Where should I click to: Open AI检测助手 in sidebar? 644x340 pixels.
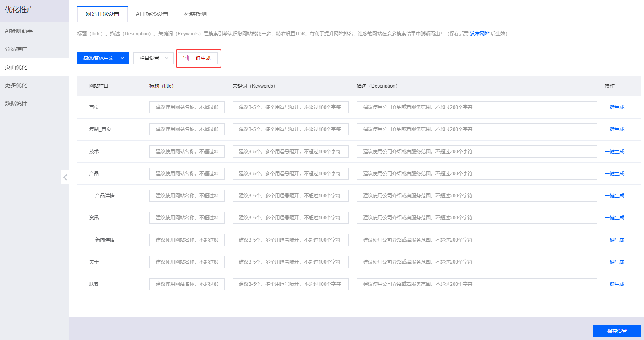(35, 31)
